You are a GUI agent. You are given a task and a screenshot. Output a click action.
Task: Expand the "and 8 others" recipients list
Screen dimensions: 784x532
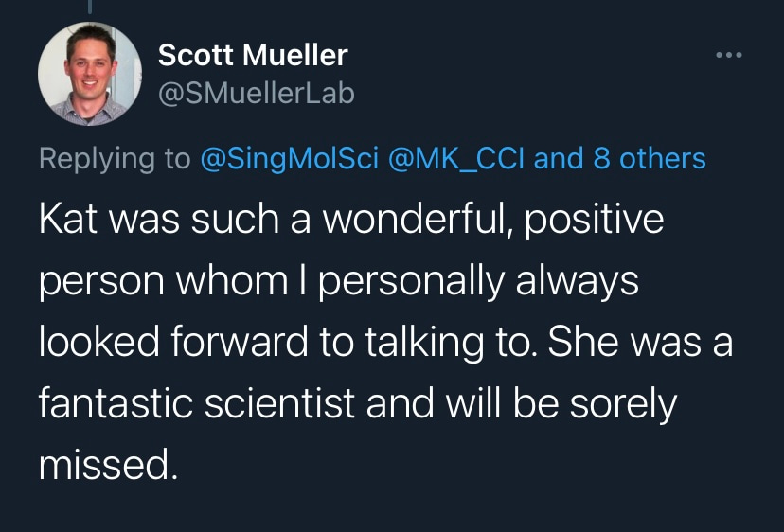[620, 158]
